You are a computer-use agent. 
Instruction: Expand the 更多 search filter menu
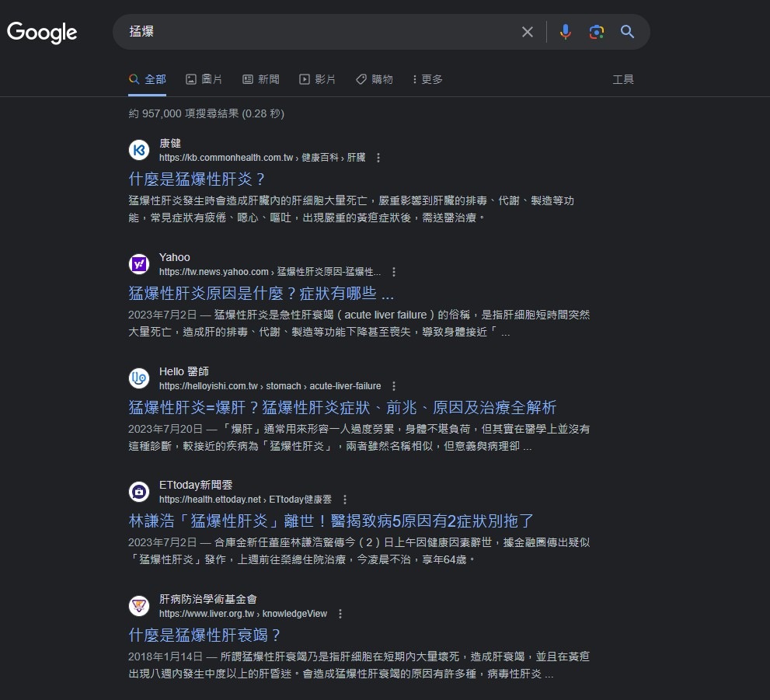427,79
